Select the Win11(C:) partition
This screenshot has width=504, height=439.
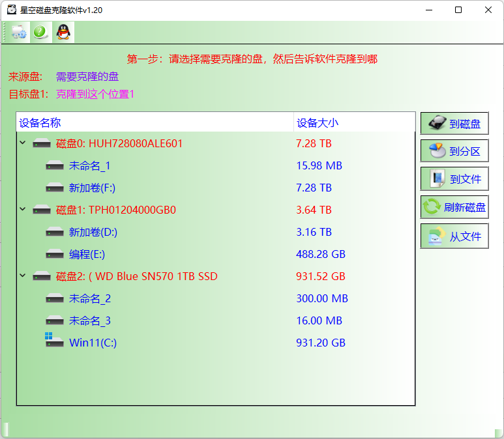(93, 343)
